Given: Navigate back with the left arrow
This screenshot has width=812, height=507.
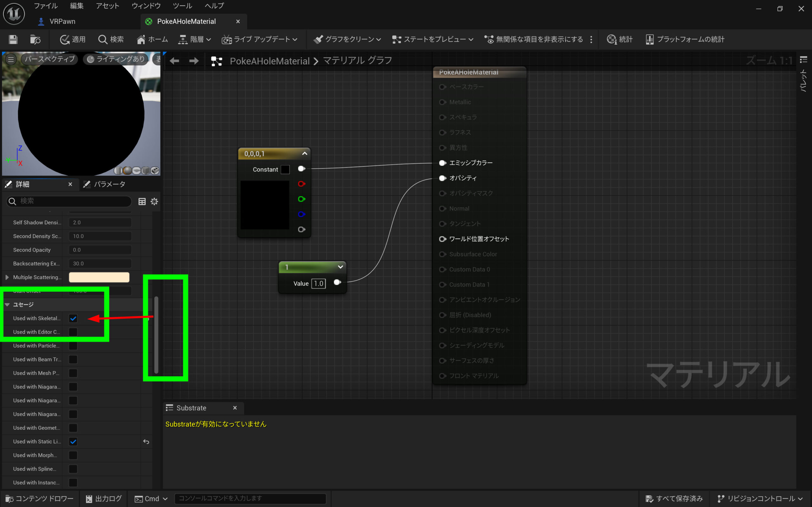Looking at the screenshot, I should pyautogui.click(x=174, y=61).
